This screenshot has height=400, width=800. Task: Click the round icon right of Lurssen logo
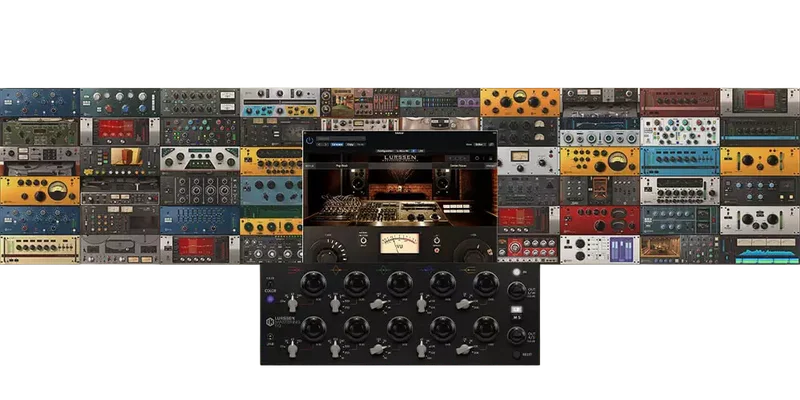477,158
